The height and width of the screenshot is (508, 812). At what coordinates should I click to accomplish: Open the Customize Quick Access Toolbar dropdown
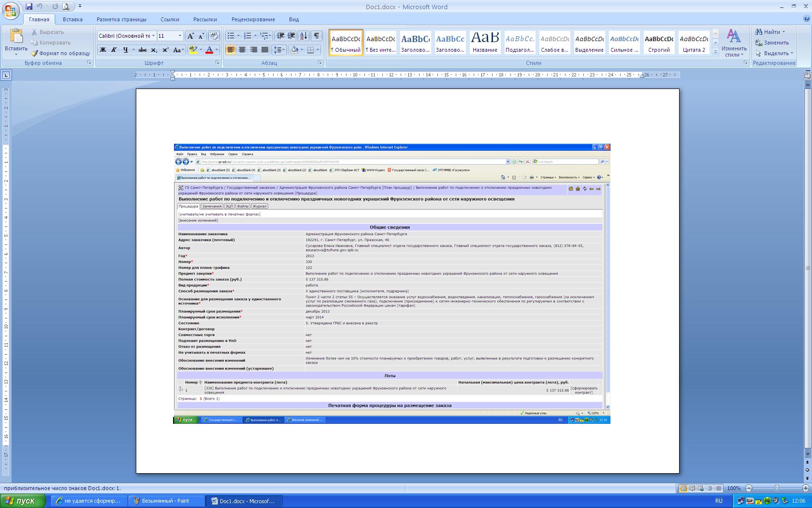coord(80,6)
